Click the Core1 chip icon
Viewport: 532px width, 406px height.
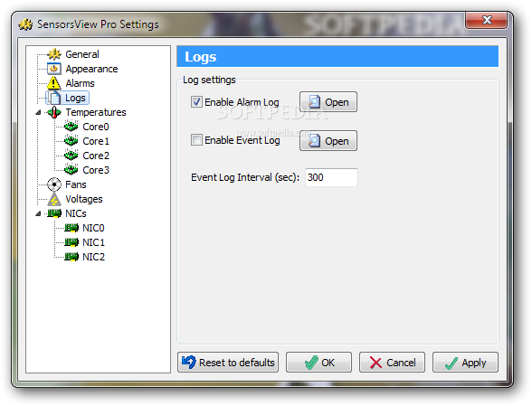pyautogui.click(x=71, y=141)
